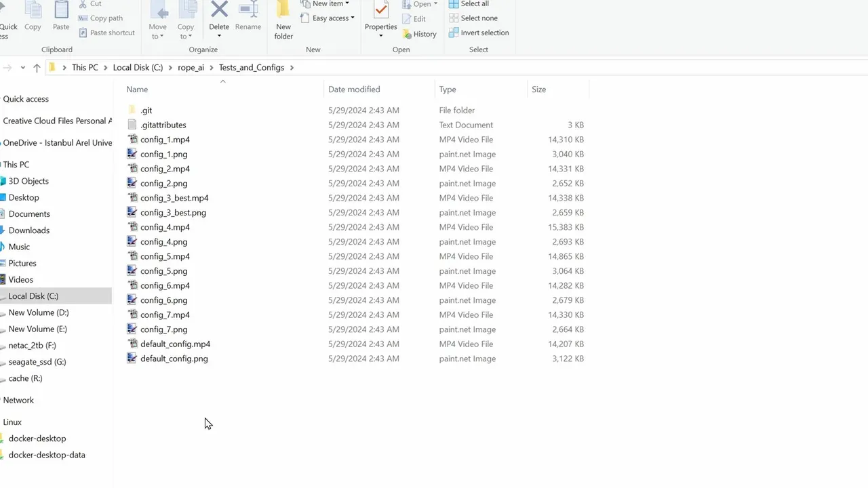Open the Easy access dropdown
Screen dimensions: 868x488
(328, 18)
